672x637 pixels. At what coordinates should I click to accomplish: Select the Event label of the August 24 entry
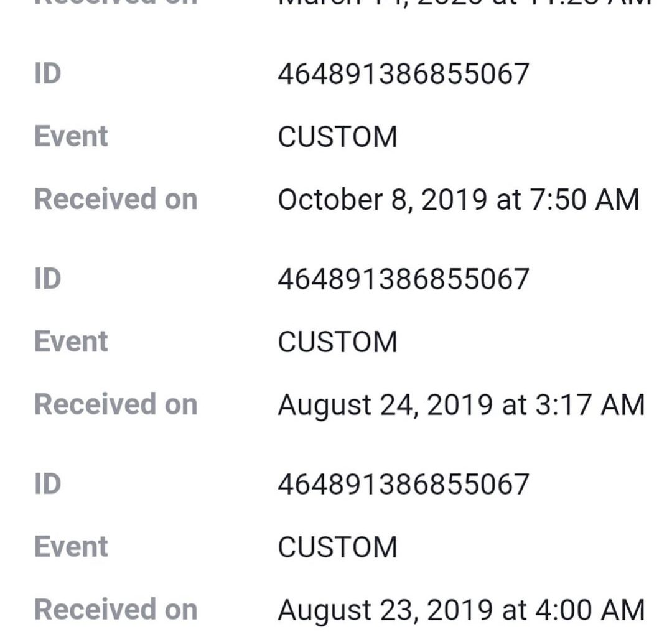tap(71, 342)
